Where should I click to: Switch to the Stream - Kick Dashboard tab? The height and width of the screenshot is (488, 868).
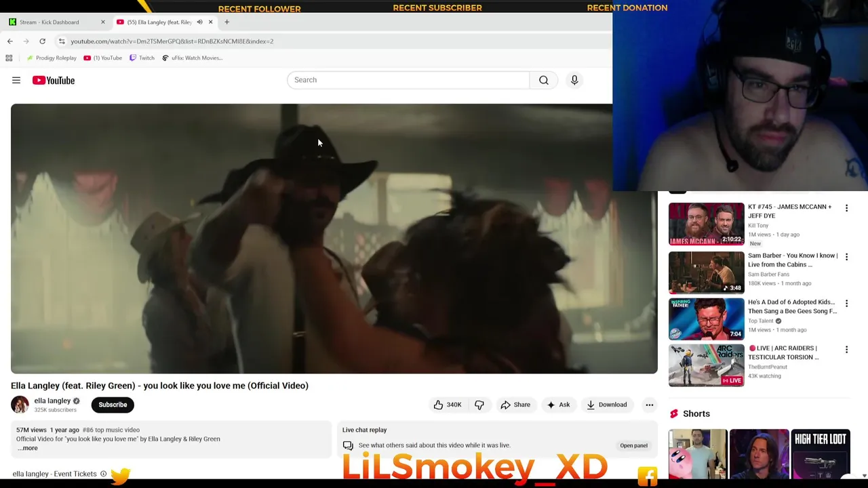point(49,22)
